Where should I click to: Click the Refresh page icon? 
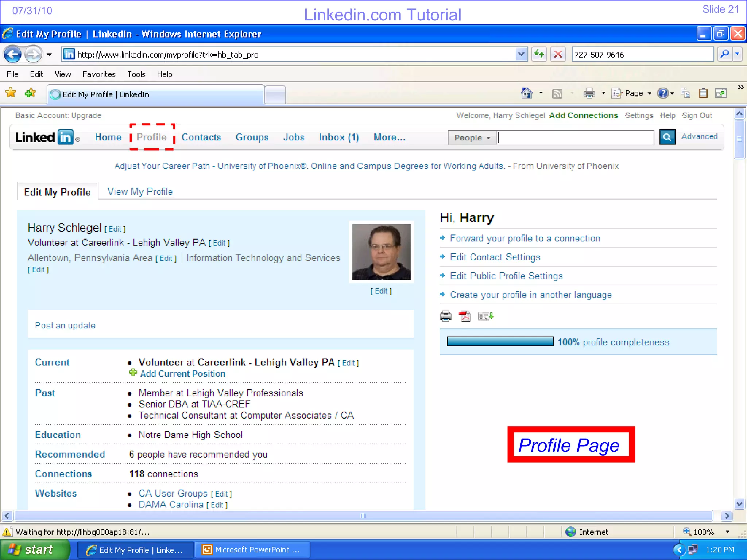tap(539, 54)
